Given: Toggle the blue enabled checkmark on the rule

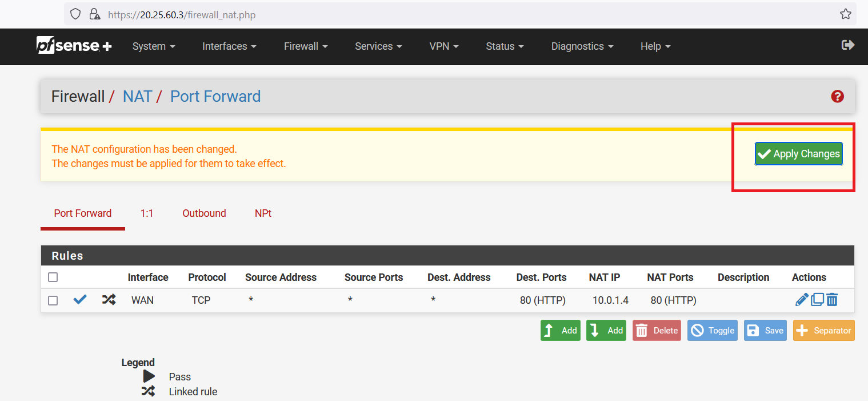Looking at the screenshot, I should (x=80, y=300).
